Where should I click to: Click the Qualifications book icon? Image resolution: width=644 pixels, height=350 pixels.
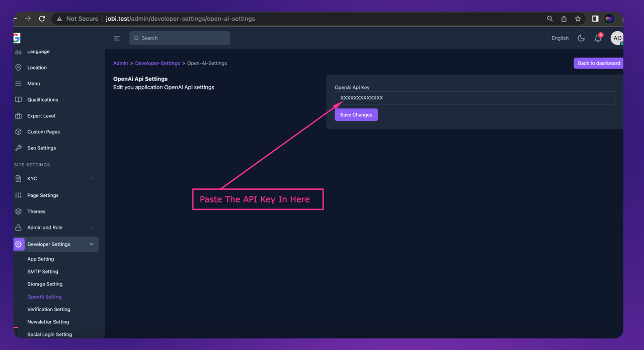pos(19,100)
